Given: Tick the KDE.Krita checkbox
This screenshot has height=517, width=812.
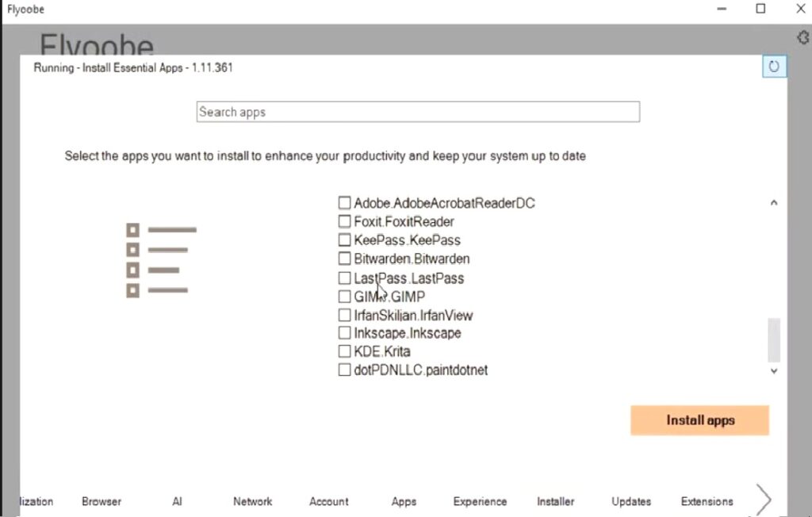Looking at the screenshot, I should [x=344, y=351].
